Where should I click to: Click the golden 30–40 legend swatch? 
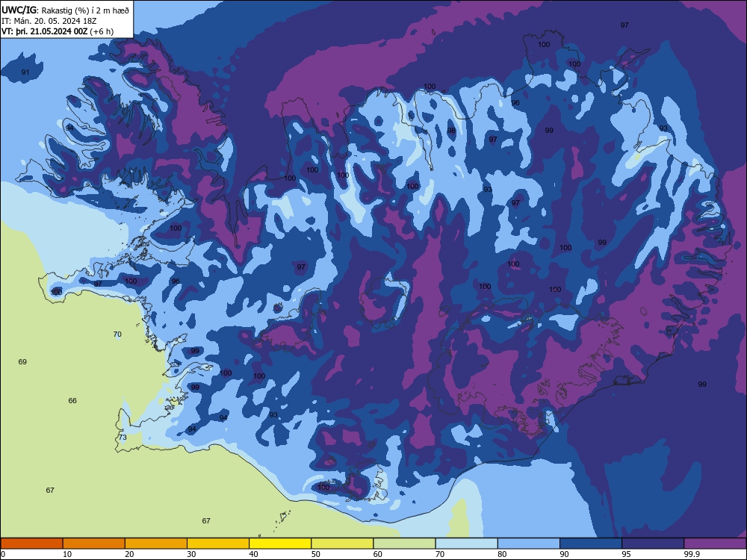(x=218, y=544)
